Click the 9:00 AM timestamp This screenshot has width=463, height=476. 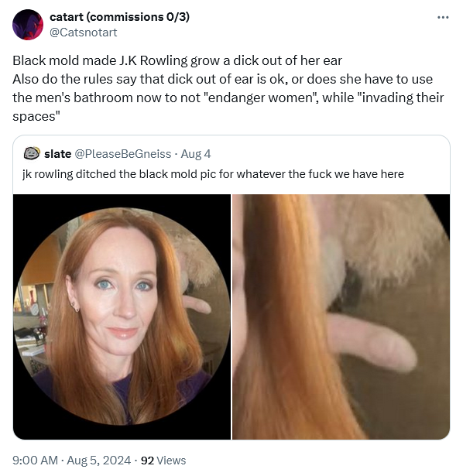(x=35, y=461)
